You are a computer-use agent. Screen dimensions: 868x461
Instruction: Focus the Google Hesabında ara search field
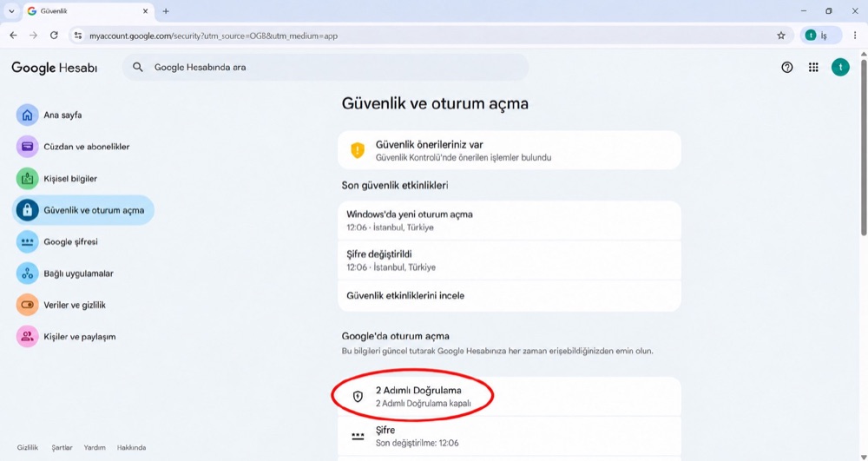pyautogui.click(x=325, y=67)
